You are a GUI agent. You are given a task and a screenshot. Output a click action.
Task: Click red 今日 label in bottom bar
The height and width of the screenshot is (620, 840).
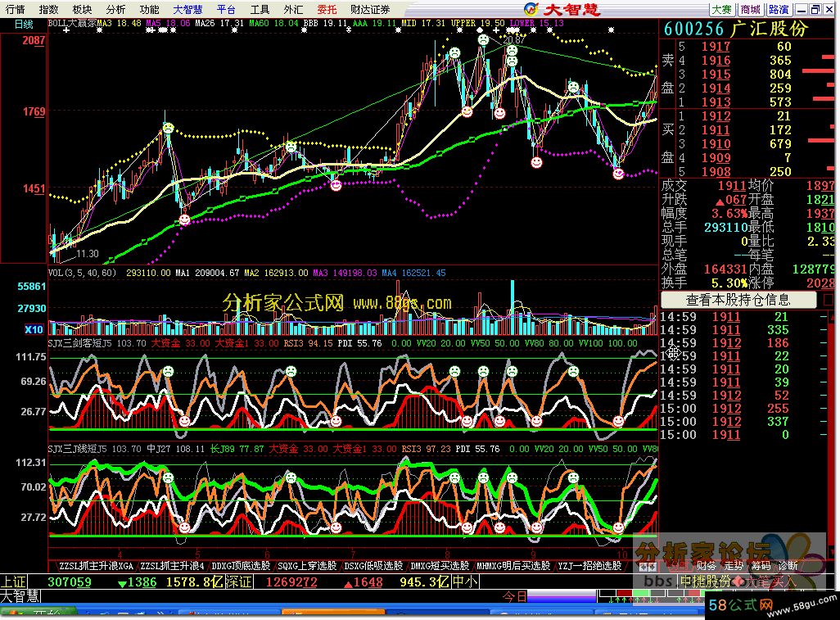click(x=515, y=596)
